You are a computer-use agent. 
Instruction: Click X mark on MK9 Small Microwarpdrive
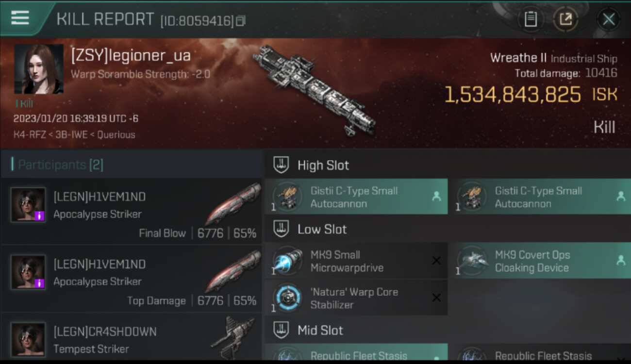tap(436, 261)
